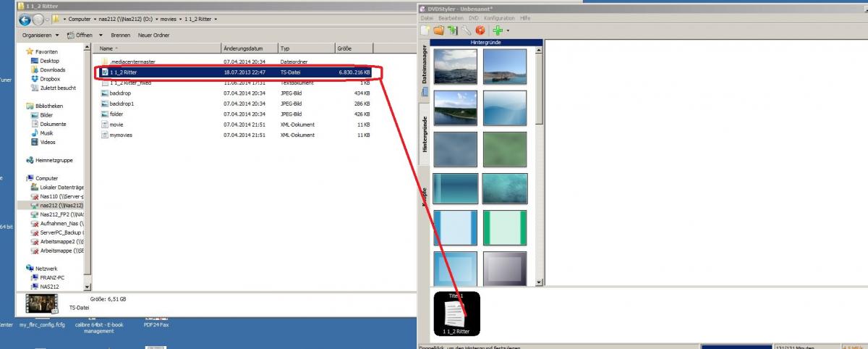Switch to the Dateimanager side tab
The width and height of the screenshot is (868, 349).
pos(425,67)
